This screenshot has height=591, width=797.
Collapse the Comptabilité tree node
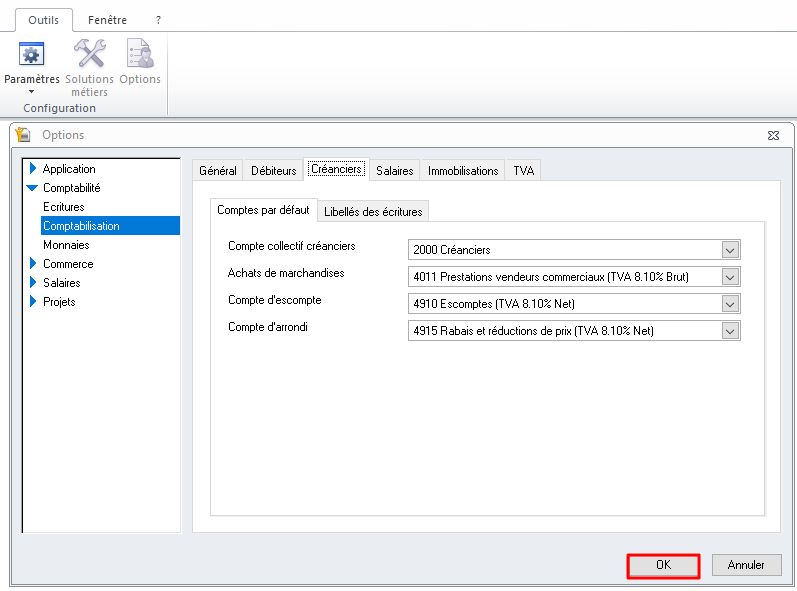point(33,188)
